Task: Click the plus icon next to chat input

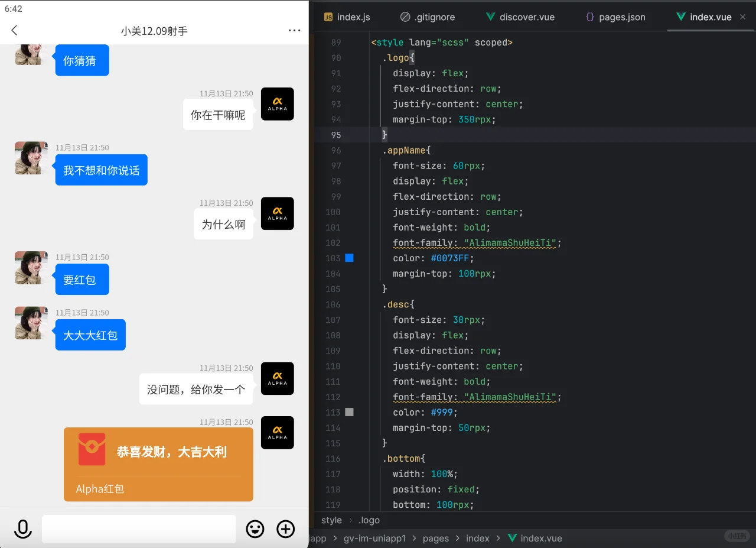Action: click(286, 529)
